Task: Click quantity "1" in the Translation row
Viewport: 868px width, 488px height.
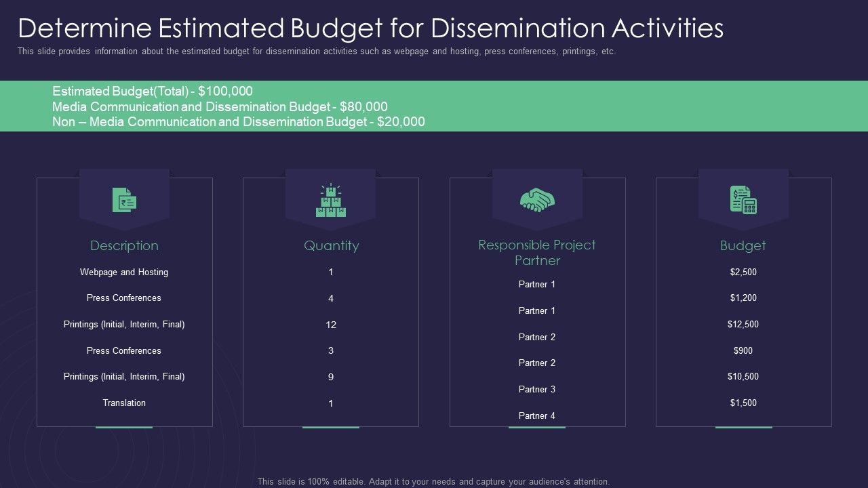Action: point(331,403)
